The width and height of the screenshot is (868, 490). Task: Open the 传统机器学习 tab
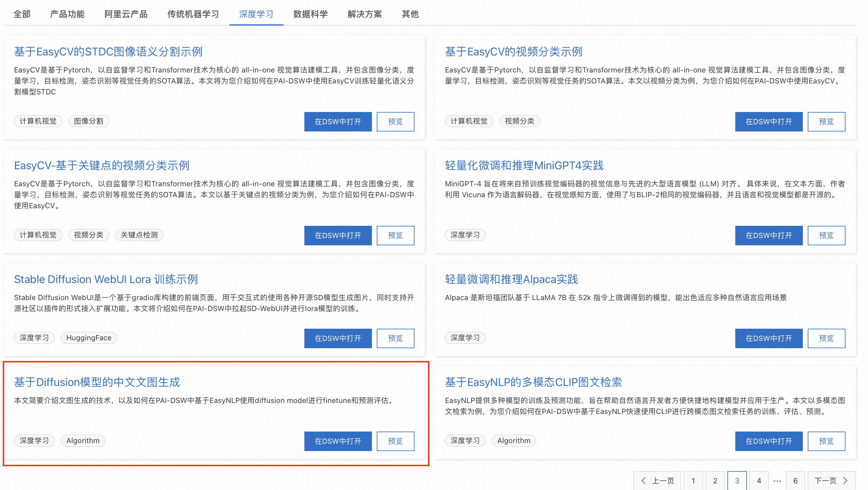pos(193,14)
